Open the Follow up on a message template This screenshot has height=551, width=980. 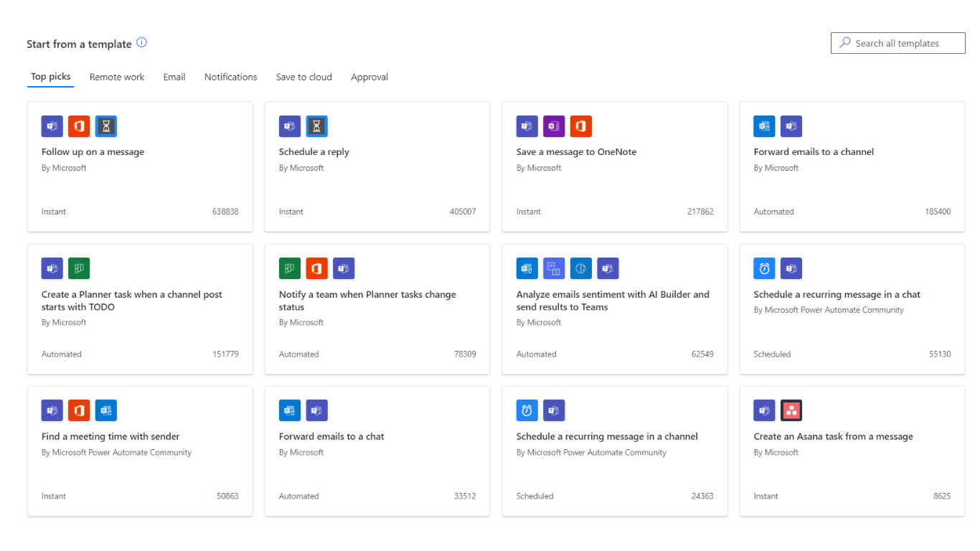click(140, 166)
